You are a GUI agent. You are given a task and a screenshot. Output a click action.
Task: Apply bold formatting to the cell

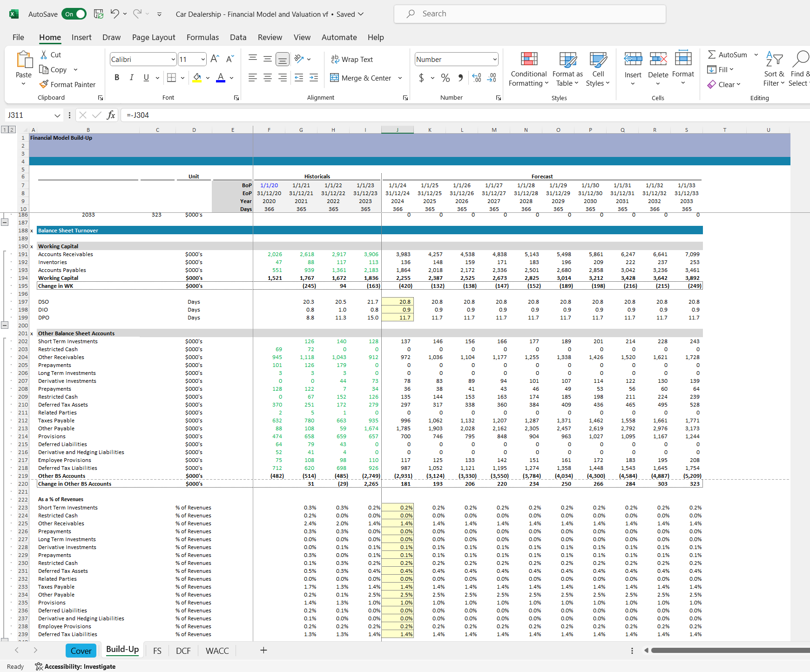click(117, 78)
